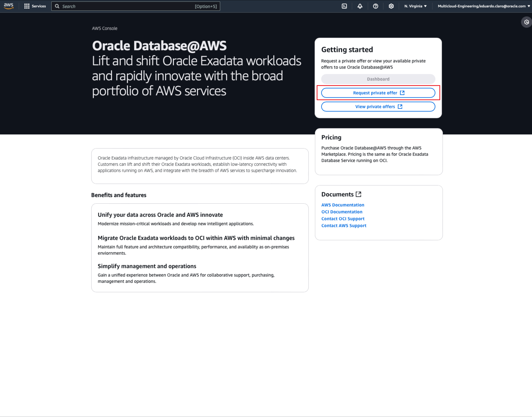Screen dimensions: 532x417
Task: Open AWS CloudShell from the navigation bar
Action: coord(344,6)
